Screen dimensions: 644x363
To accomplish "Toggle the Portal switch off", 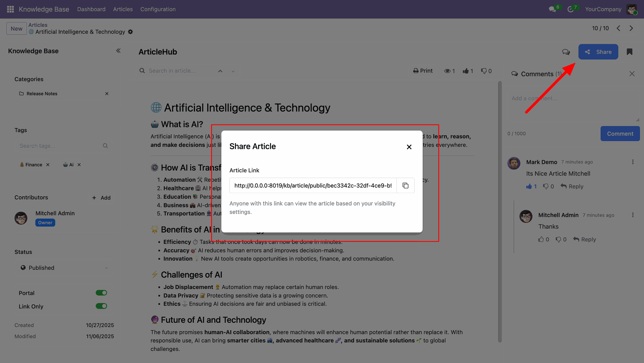I will (101, 293).
